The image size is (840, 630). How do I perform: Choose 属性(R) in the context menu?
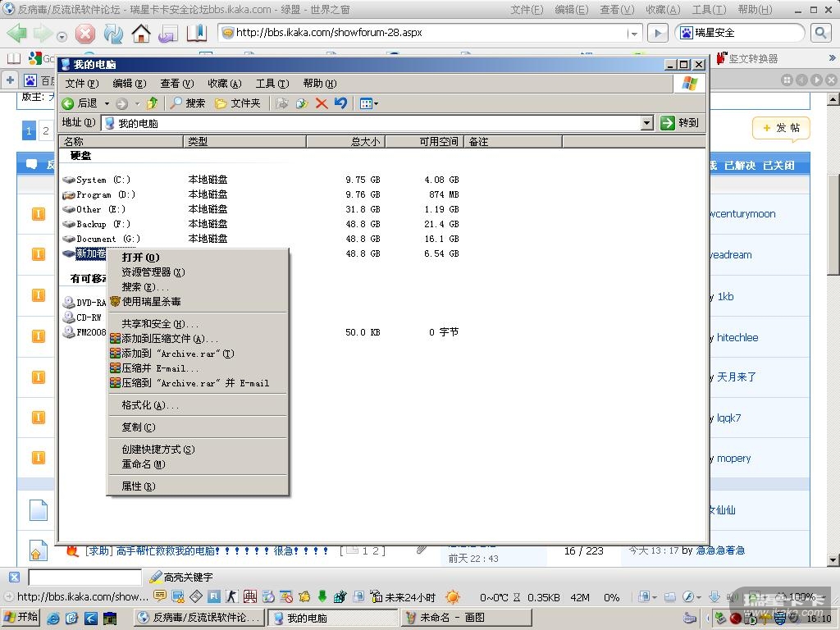[x=198, y=486]
